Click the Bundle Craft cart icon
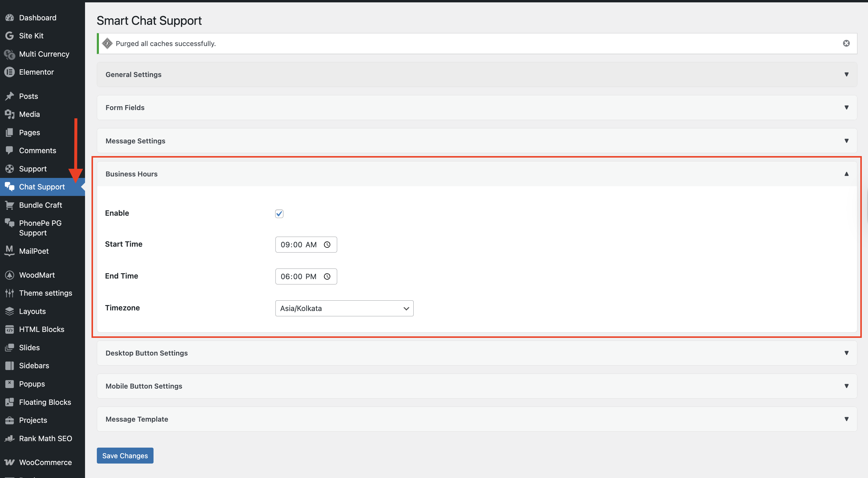Viewport: 868px width, 478px height. tap(9, 205)
